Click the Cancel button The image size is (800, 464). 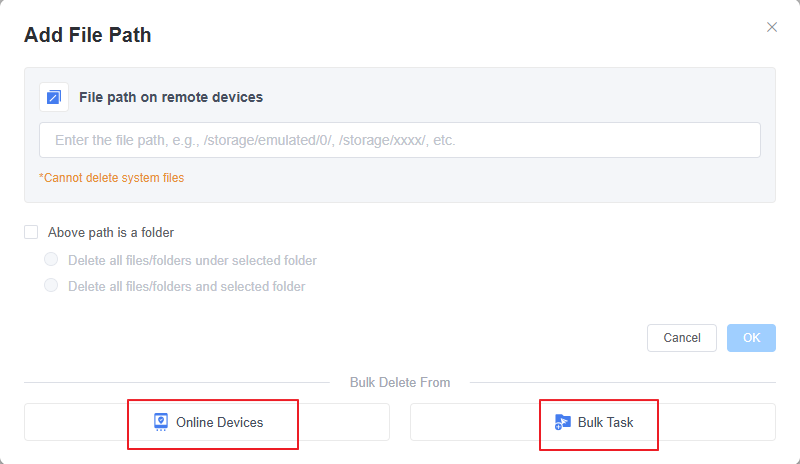point(681,338)
